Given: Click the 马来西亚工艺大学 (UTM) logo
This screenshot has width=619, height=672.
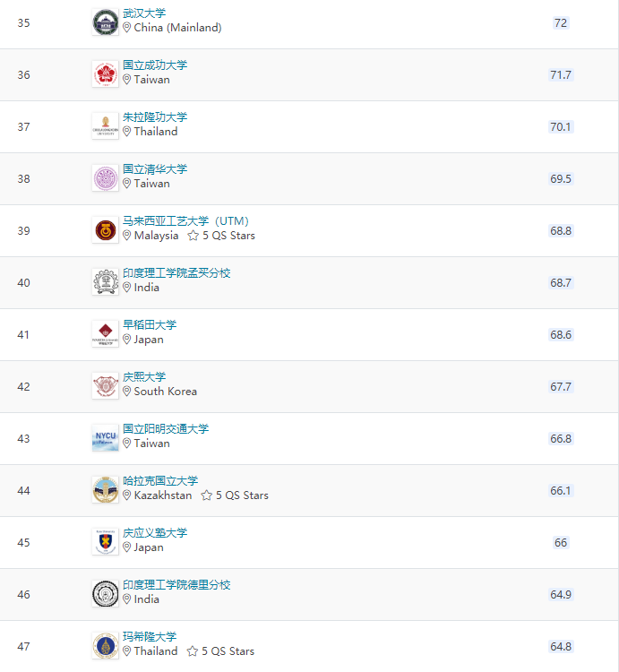Looking at the screenshot, I should 105,230.
